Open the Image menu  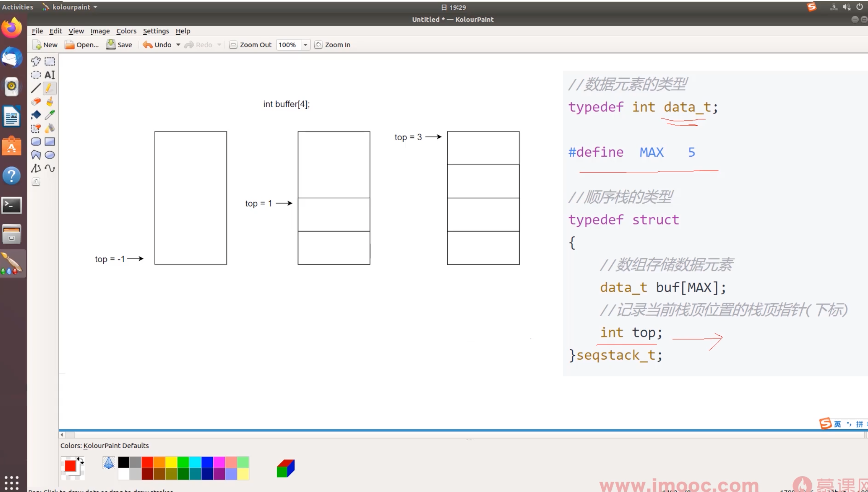(100, 31)
